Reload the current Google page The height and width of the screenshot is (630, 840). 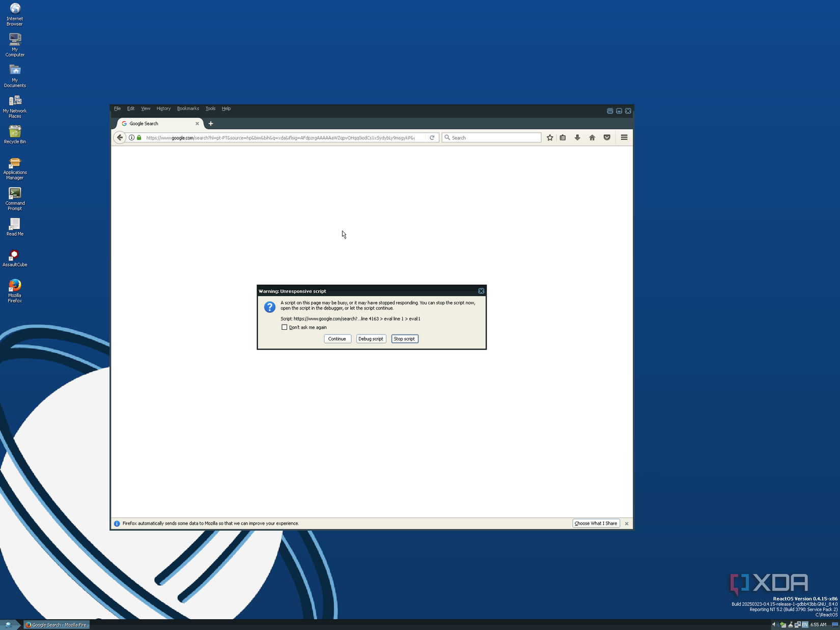[x=432, y=137]
